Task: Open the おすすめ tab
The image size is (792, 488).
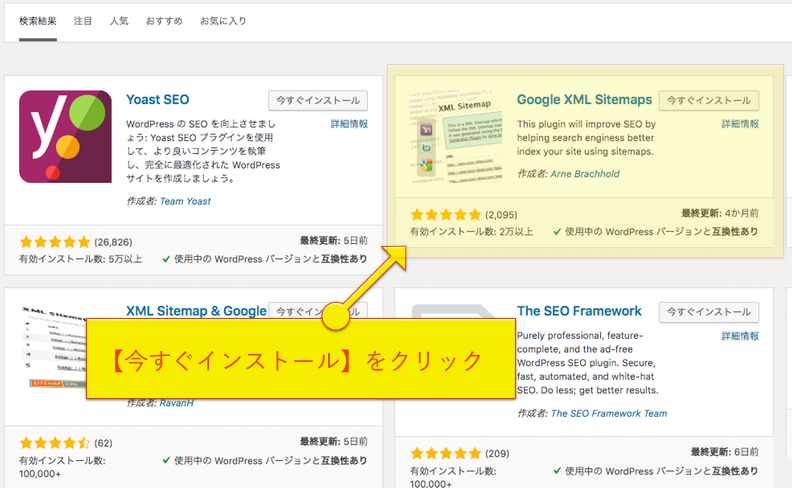Action: click(x=164, y=21)
